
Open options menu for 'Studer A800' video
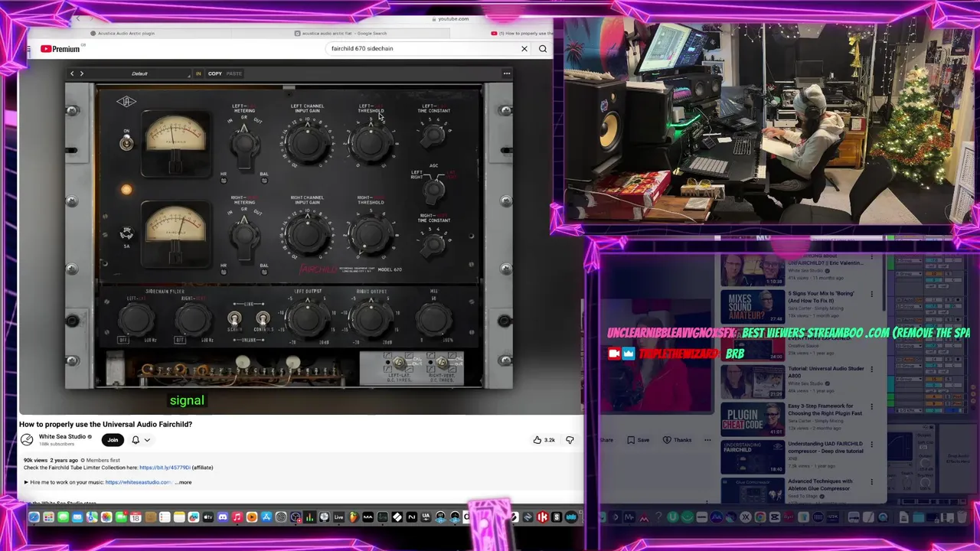pos(871,370)
